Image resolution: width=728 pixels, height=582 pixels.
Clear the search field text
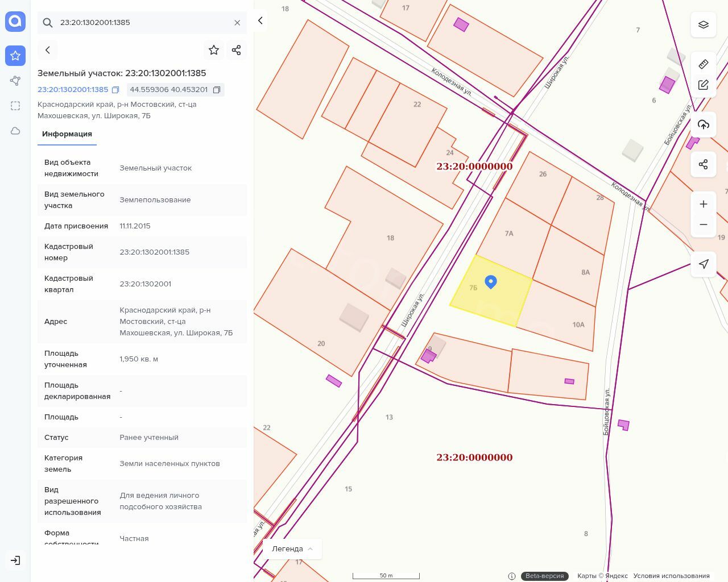click(x=237, y=23)
